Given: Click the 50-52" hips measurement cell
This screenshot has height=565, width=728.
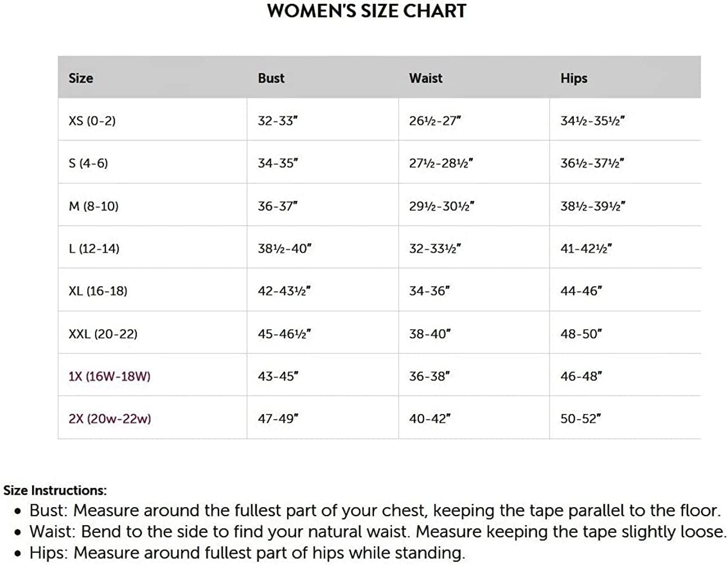Looking at the screenshot, I should [x=581, y=419].
